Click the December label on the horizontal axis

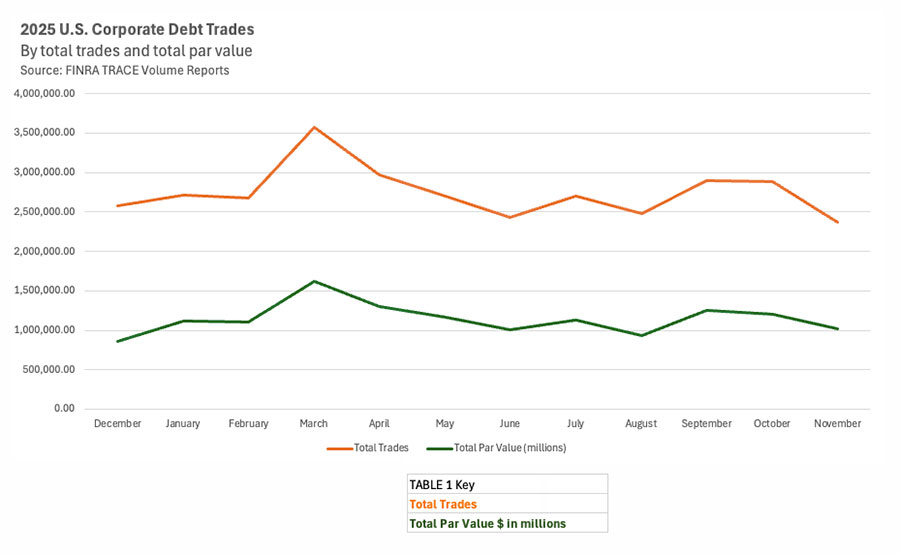click(117, 424)
